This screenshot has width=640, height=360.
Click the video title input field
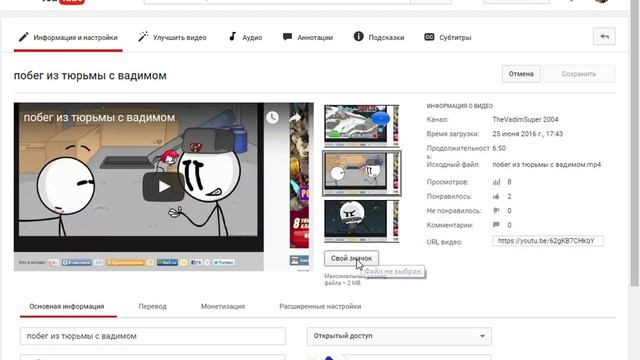pos(153,336)
